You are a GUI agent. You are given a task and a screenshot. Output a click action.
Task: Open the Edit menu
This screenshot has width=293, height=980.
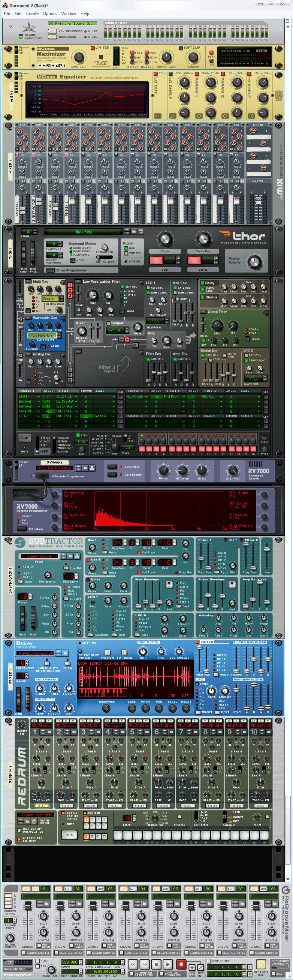click(x=18, y=13)
